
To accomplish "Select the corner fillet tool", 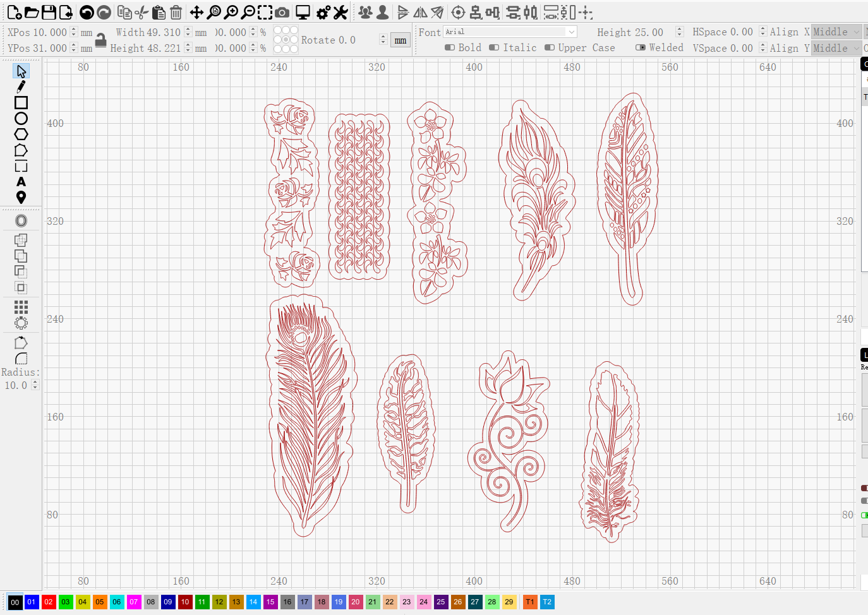I will point(21,358).
